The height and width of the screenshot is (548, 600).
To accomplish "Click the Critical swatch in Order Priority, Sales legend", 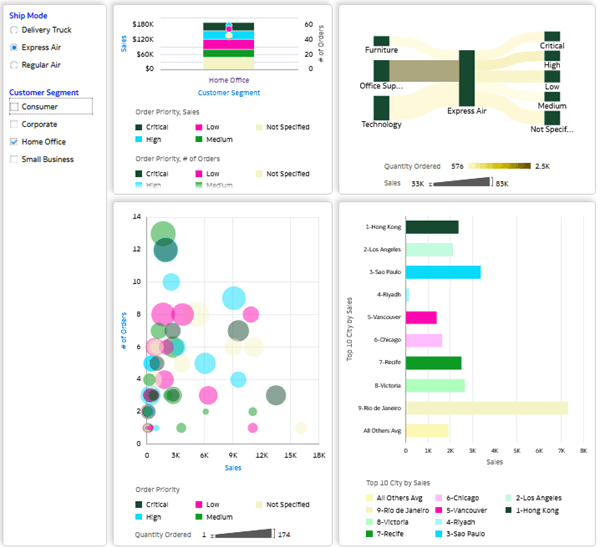I will (139, 127).
